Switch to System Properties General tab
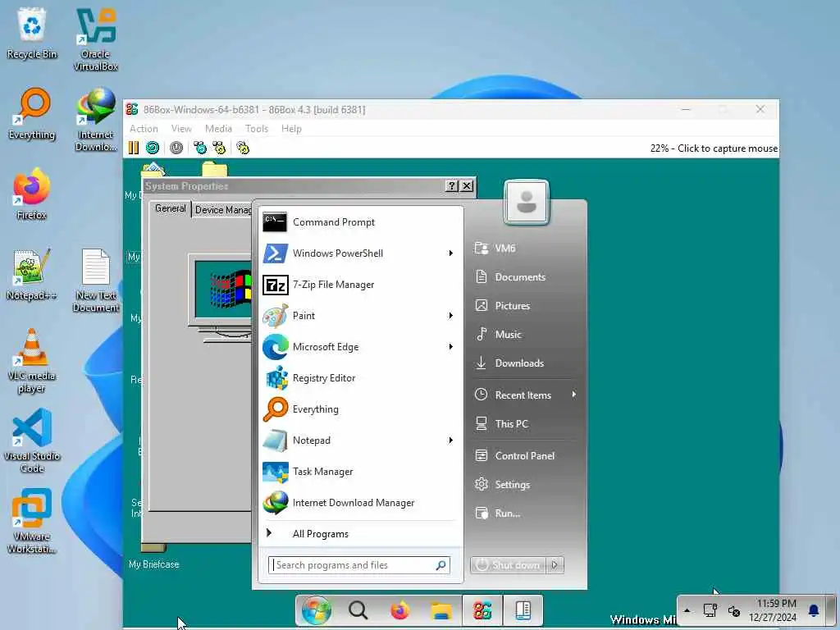Screen dimensions: 840x630 [x=171, y=208]
